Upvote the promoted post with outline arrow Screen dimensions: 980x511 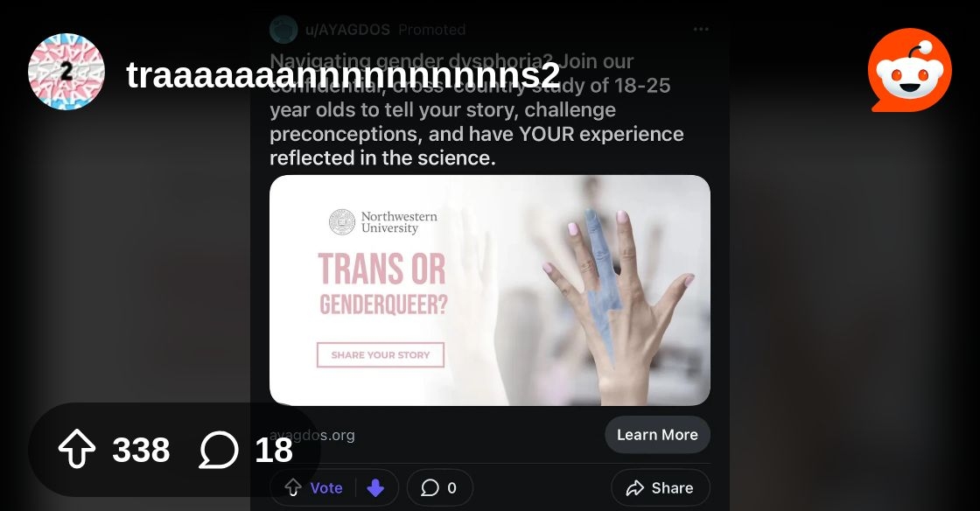293,488
